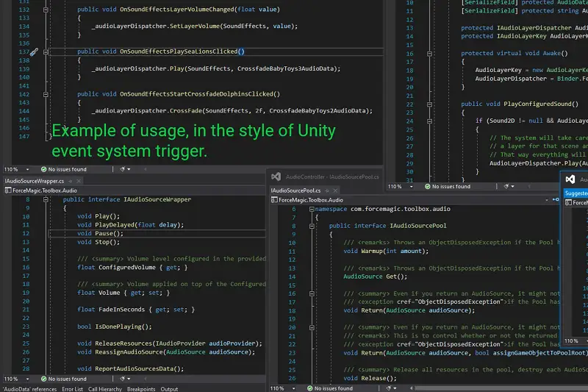Collapse the comment block at line 20 in IAudioSourcePool
This screenshot has width=588, height=392.
312,327
